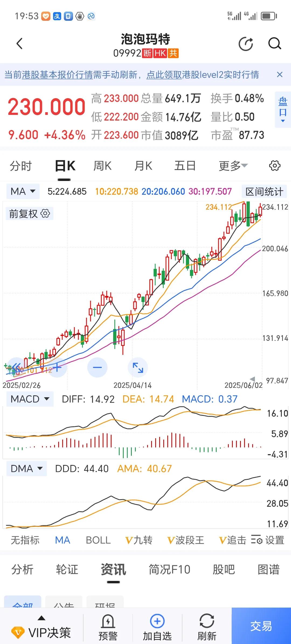Image resolution: width=291 pixels, height=644 pixels.
Task: Select the 日K chart tab
Action: point(65,166)
